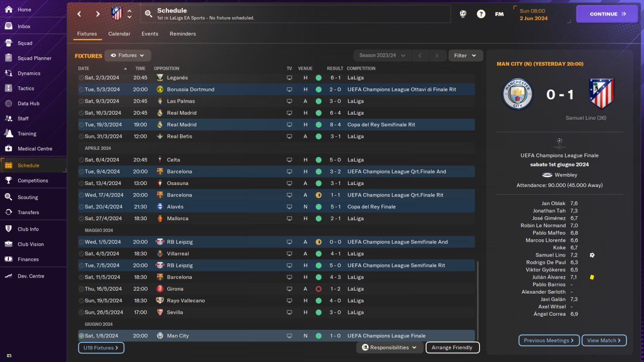Click the Atlético Madrid club badge in header
The width and height of the screenshot is (644, 362).
click(x=117, y=14)
